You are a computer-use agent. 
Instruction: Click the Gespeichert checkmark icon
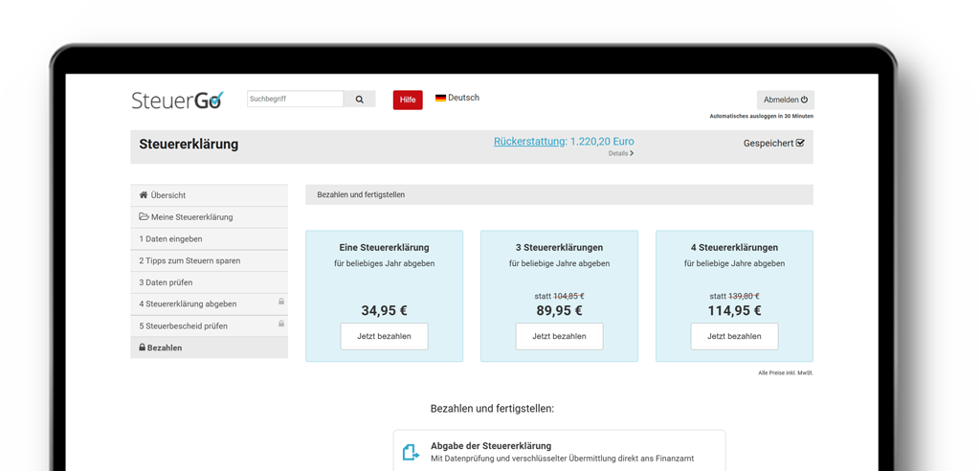801,144
